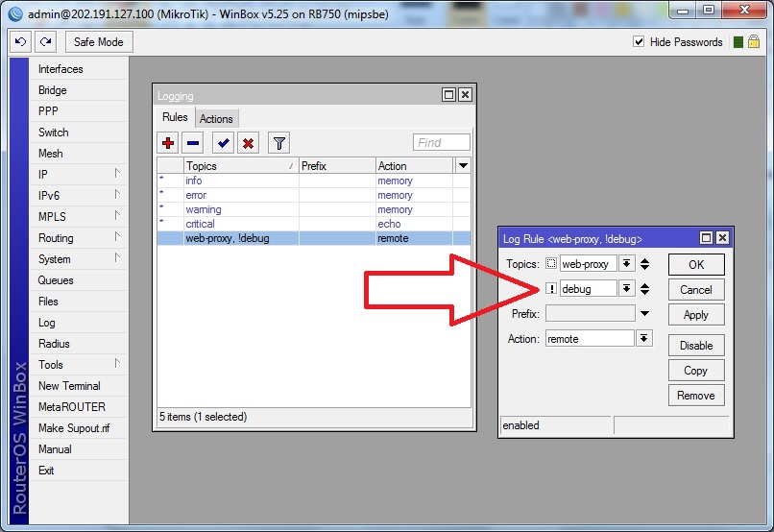
Task: Switch to the Actions tab
Action: [216, 119]
